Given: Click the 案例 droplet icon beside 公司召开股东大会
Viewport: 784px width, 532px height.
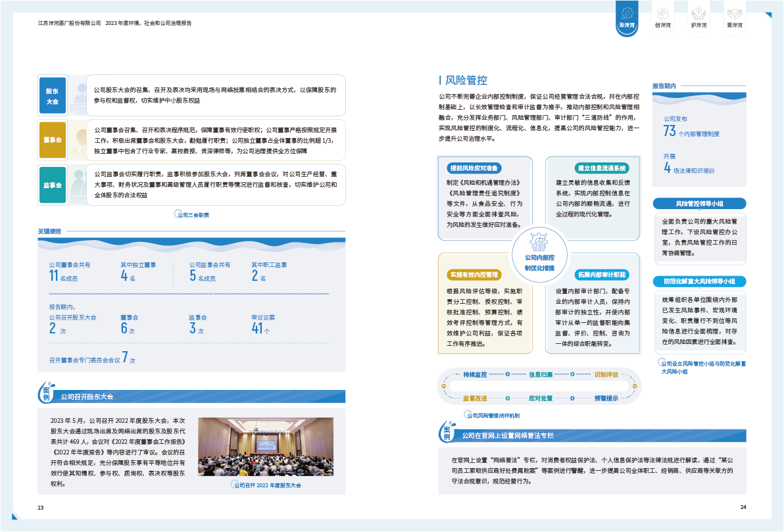Looking at the screenshot, I should tap(46, 393).
